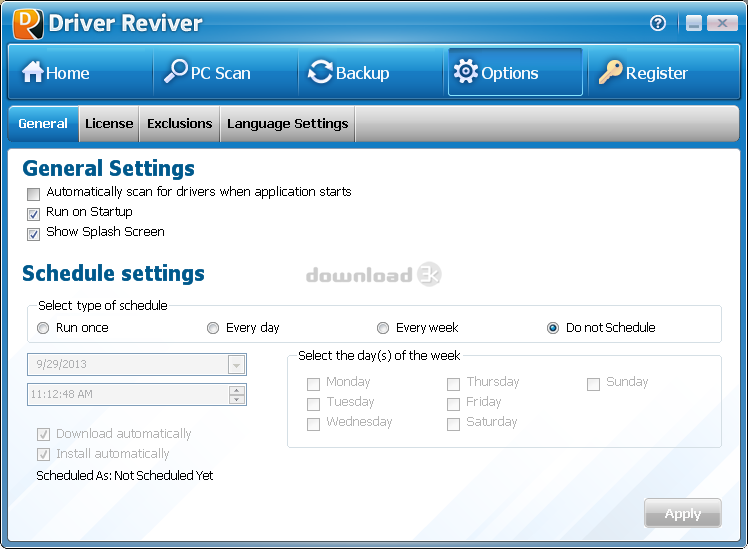Select the Every day schedule option
Screen dimensions: 748x549
(213, 328)
